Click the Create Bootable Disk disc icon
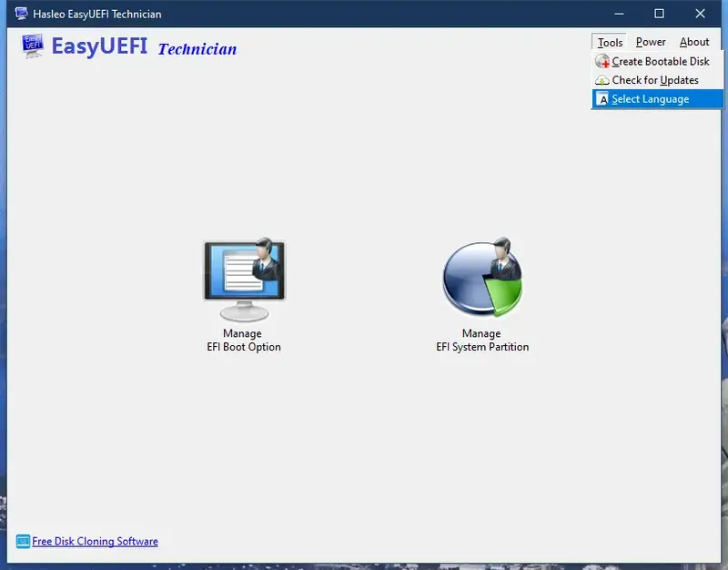Viewport: 728px width, 570px height. 602,61
